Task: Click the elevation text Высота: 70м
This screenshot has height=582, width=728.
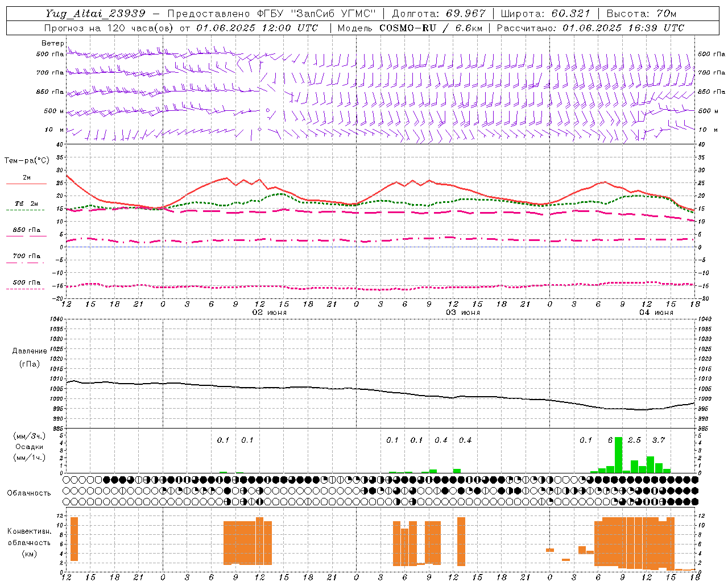Action: coord(642,13)
